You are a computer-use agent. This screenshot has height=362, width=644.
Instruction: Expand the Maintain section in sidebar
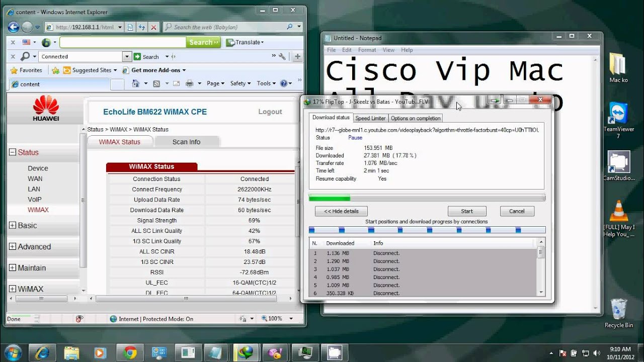[13, 267]
